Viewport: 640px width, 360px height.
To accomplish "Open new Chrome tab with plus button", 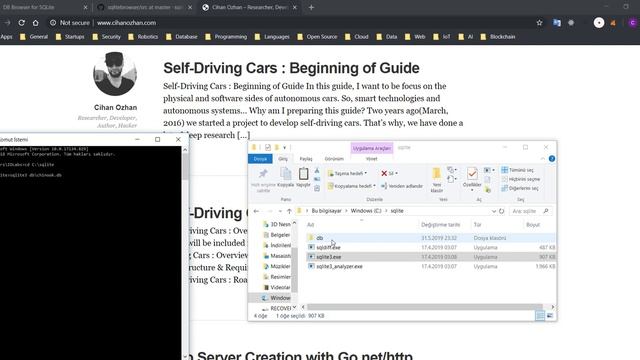I will [x=311, y=7].
